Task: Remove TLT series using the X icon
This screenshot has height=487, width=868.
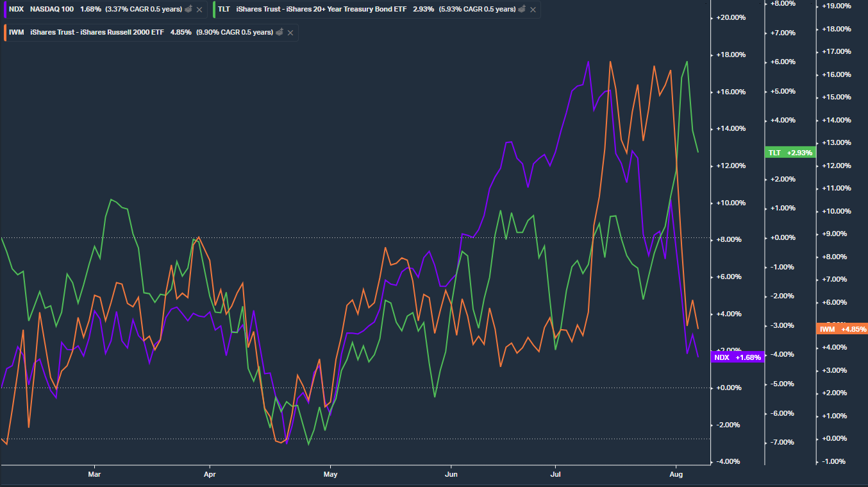Action: [533, 10]
